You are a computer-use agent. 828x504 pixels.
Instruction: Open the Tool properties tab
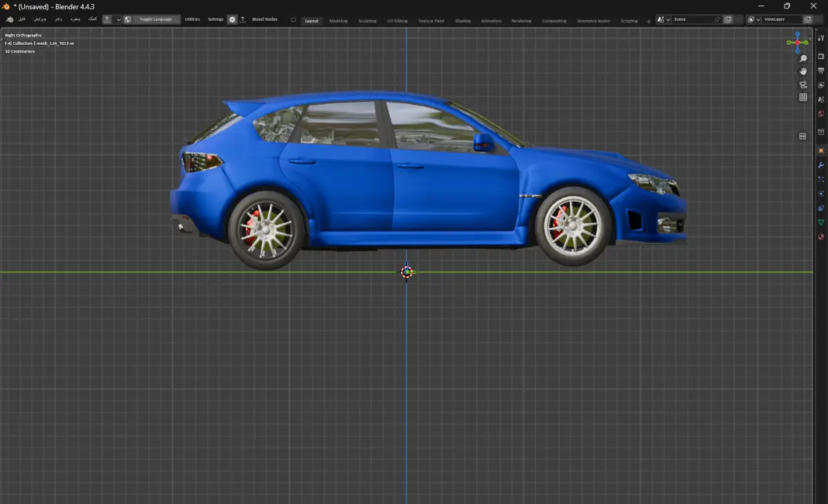pyautogui.click(x=821, y=38)
